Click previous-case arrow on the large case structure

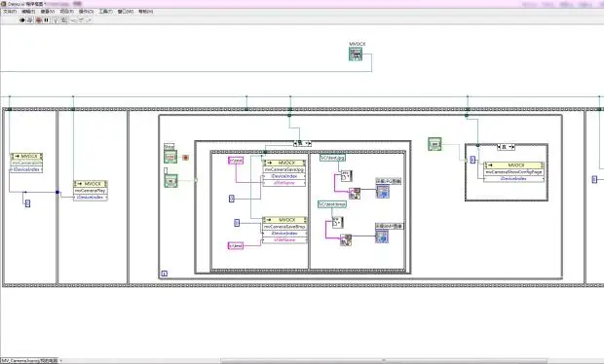pyautogui.click(x=295, y=143)
